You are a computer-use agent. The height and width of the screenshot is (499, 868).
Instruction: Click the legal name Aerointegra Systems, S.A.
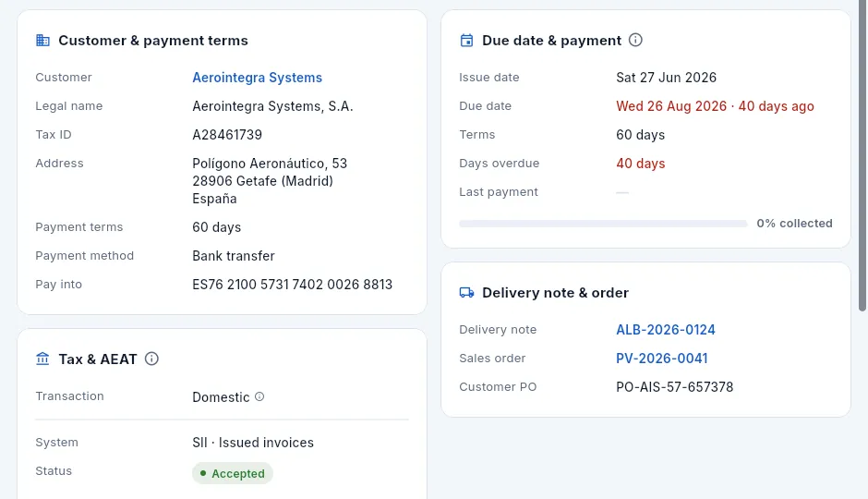(272, 106)
